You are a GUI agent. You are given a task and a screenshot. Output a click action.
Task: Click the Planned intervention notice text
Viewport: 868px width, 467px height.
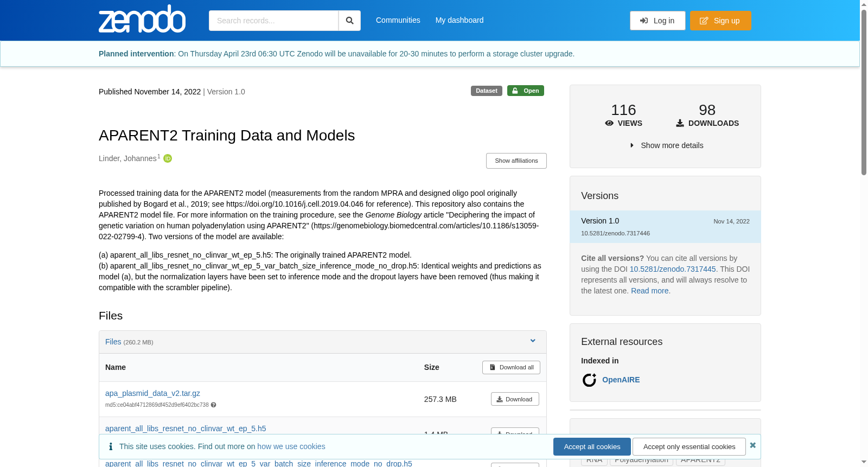[x=336, y=54]
